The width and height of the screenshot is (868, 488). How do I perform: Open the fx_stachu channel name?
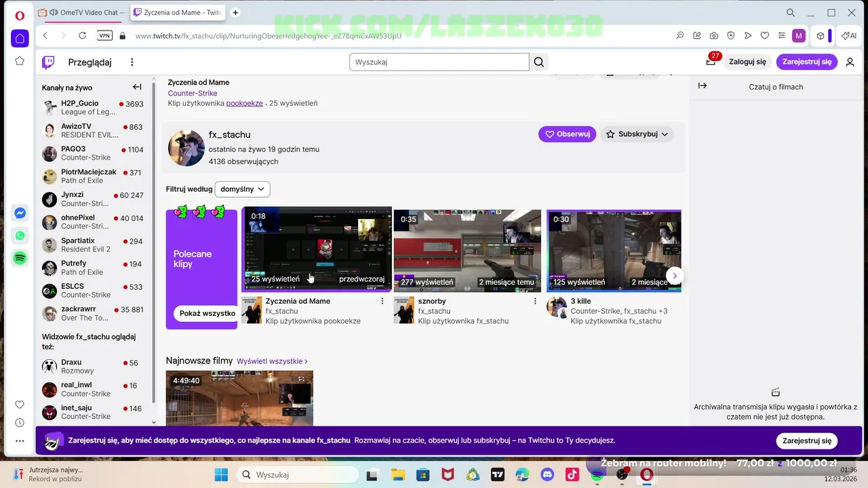pyautogui.click(x=229, y=134)
